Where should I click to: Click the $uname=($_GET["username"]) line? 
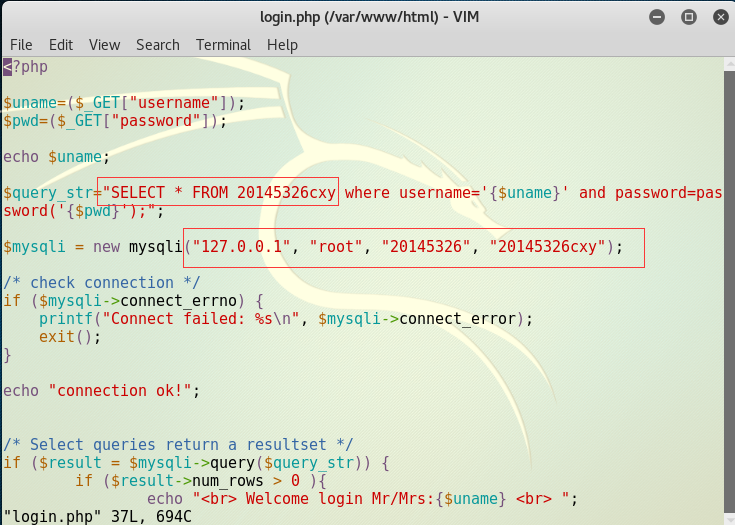[124, 103]
